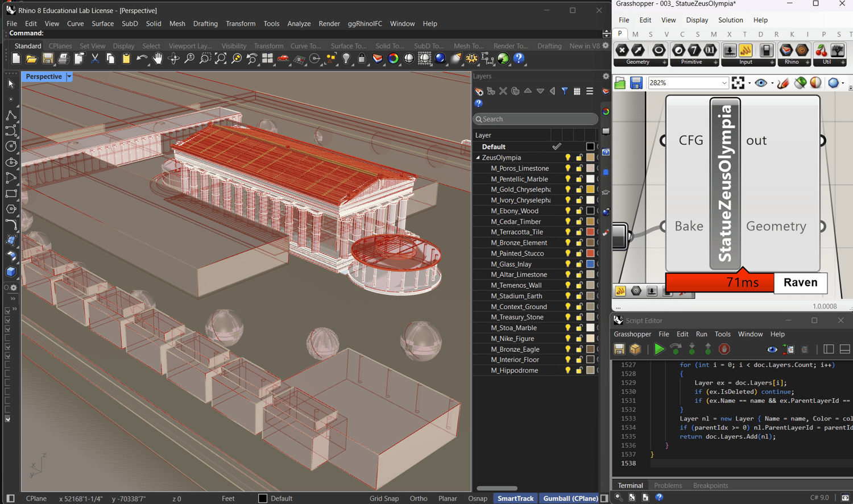Open the Perspective viewport dropdown arrow
This screenshot has width=853, height=504.
tap(69, 77)
